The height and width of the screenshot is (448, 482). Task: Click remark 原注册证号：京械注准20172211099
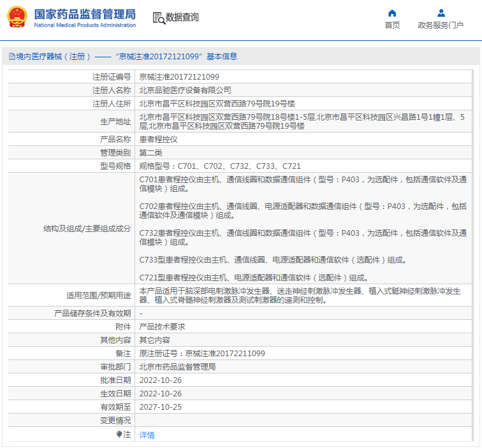click(202, 353)
